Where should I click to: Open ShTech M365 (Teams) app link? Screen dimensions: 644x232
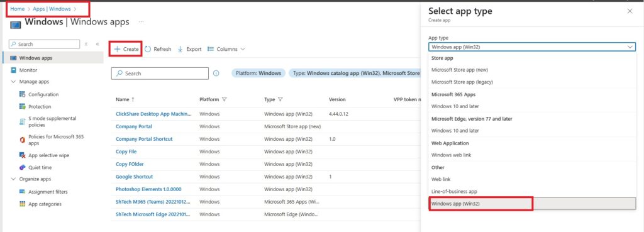click(x=153, y=202)
